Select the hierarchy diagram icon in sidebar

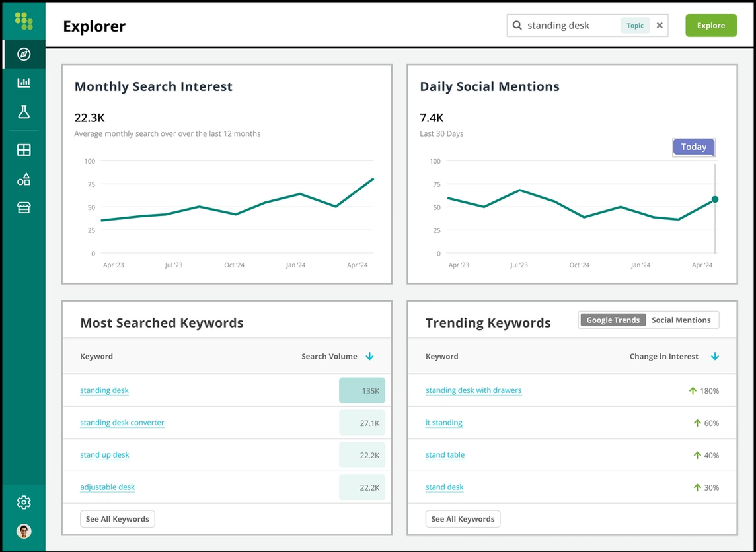tap(24, 178)
